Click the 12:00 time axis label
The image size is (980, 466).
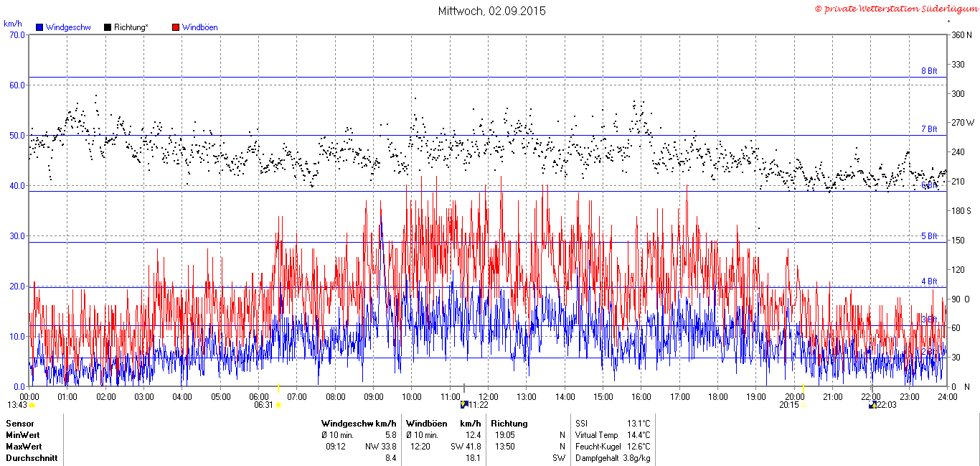coord(489,396)
